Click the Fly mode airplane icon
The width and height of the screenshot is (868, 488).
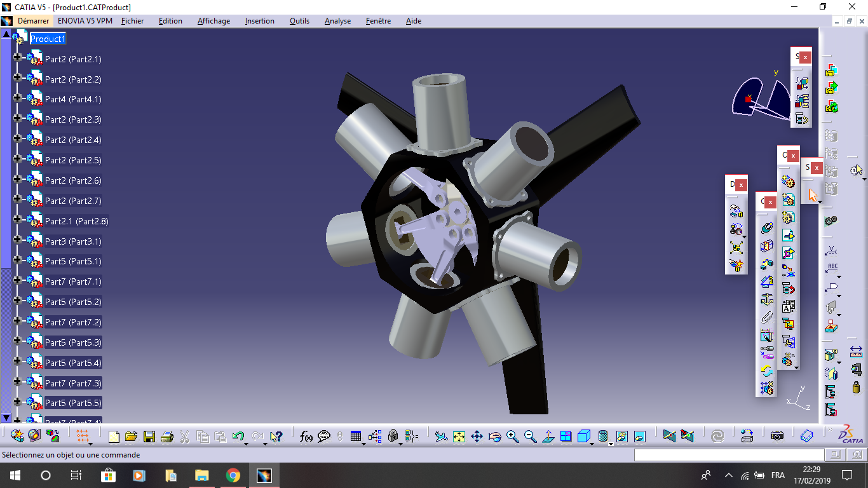[x=441, y=437]
